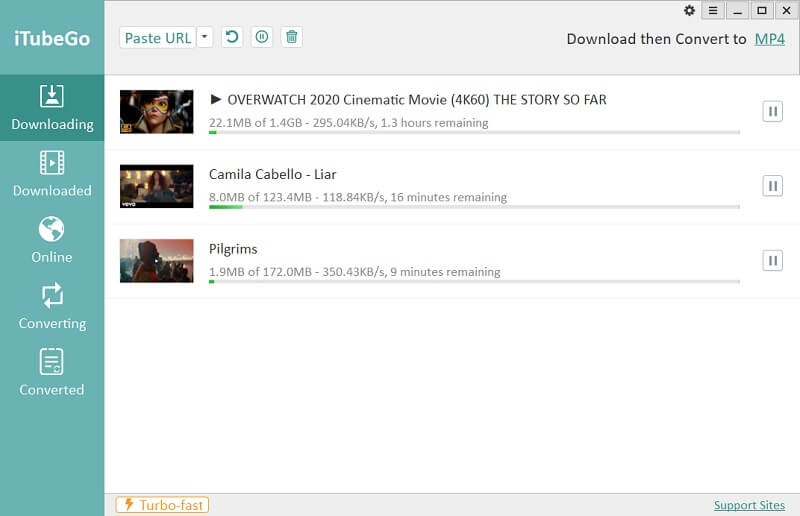Minimize the iTubeGo window

[x=737, y=10]
